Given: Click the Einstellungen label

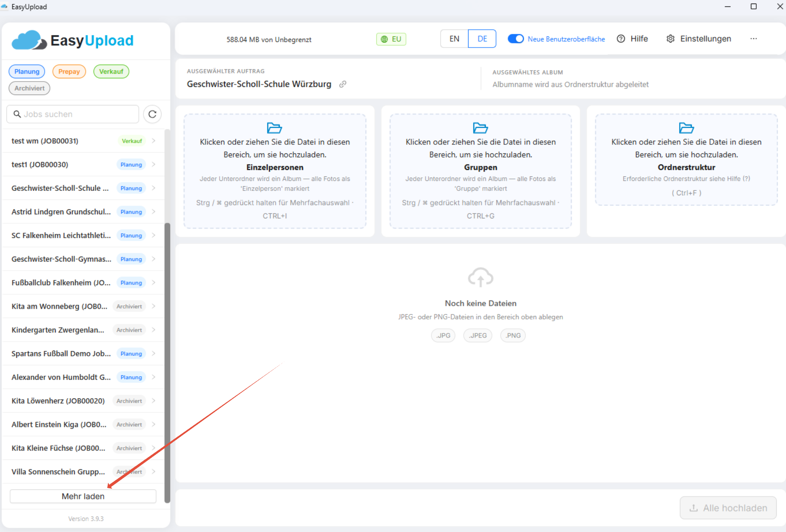Looking at the screenshot, I should (705, 39).
